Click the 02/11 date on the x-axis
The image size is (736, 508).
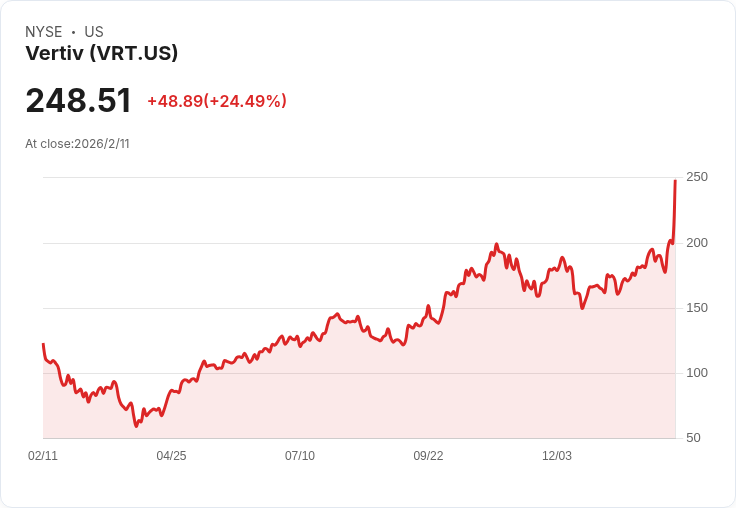[43, 456]
